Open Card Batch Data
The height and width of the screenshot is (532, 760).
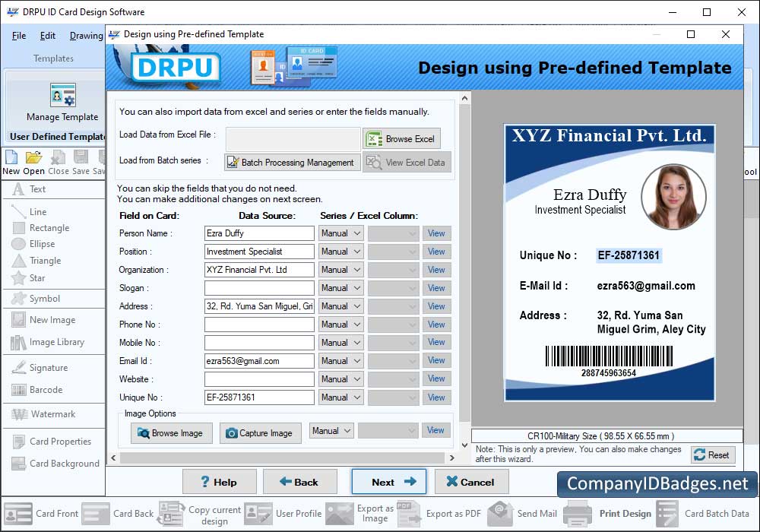pyautogui.click(x=703, y=514)
